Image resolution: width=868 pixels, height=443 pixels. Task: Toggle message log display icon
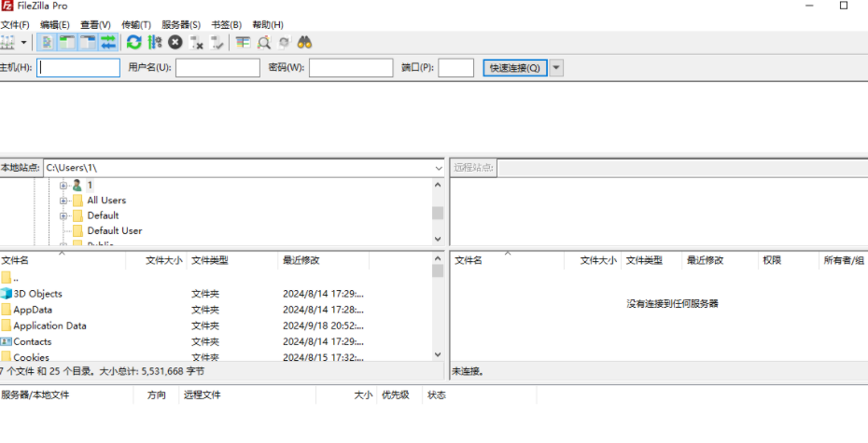48,42
